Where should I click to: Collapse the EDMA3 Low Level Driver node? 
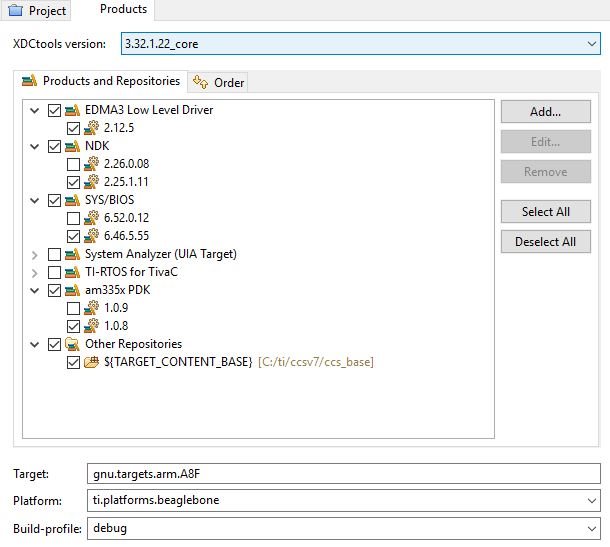point(35,111)
